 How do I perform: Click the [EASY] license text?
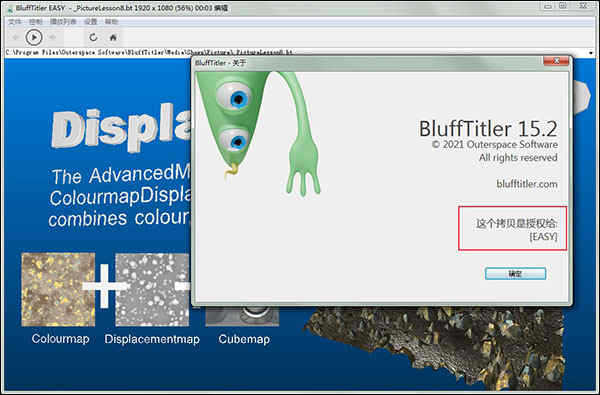point(543,237)
